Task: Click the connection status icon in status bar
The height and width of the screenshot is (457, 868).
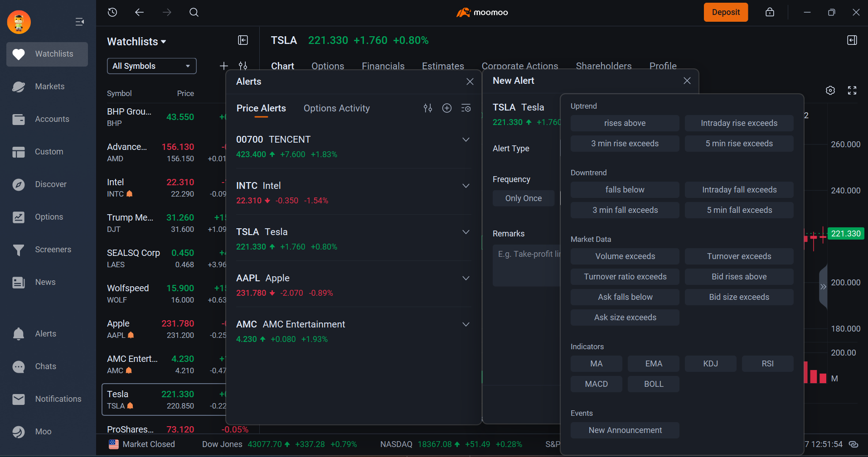Action: pyautogui.click(x=853, y=444)
